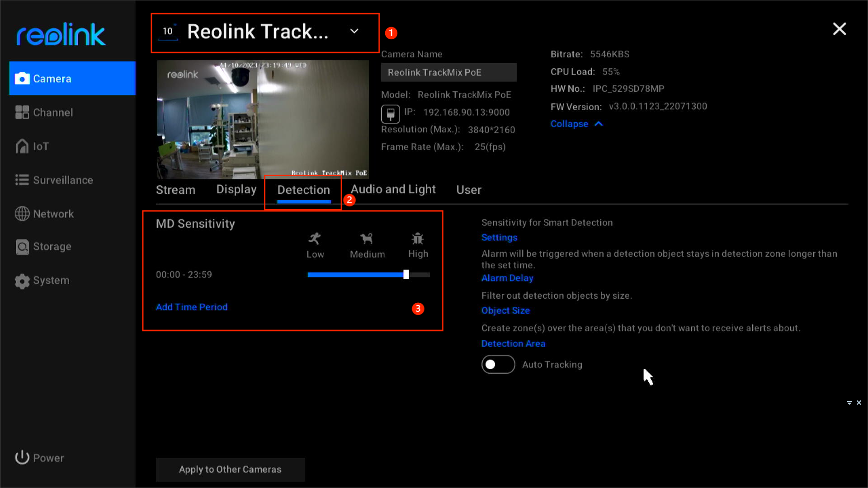Click the camera icon in sidebar
Viewport: 868px width, 488px height.
(x=22, y=79)
